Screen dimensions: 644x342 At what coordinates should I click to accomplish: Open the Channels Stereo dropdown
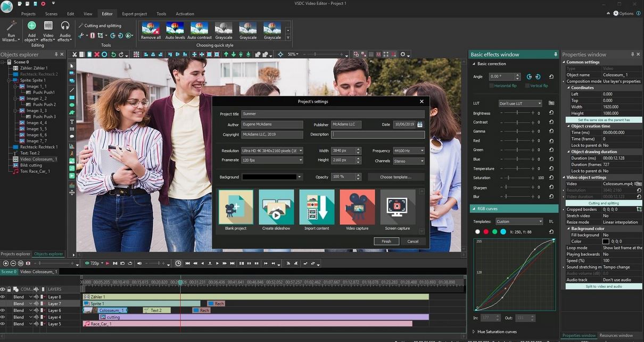[x=408, y=161]
